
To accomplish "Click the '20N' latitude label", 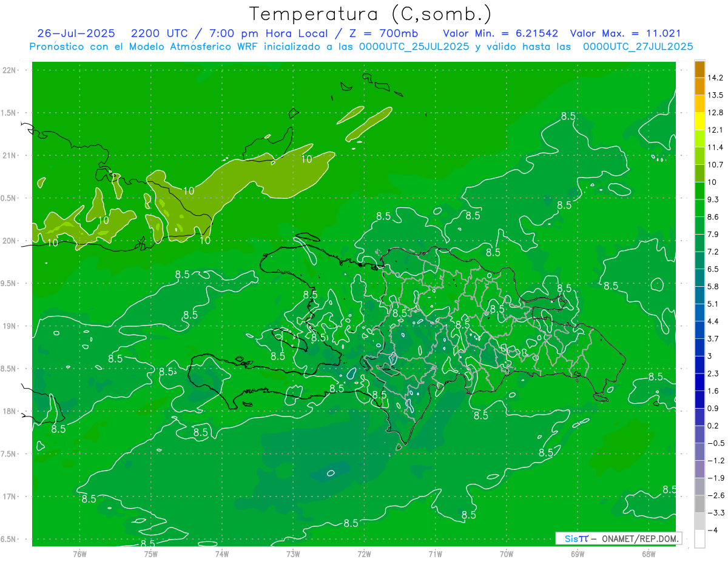I will pos(9,241).
